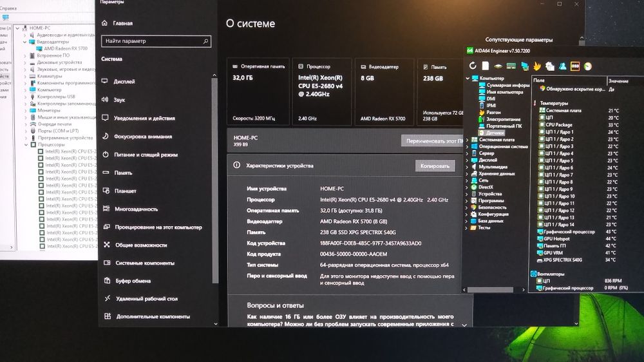This screenshot has height=362, width=644.
Task: Click the Дополнительные компоненты icon
Action: [108, 316]
